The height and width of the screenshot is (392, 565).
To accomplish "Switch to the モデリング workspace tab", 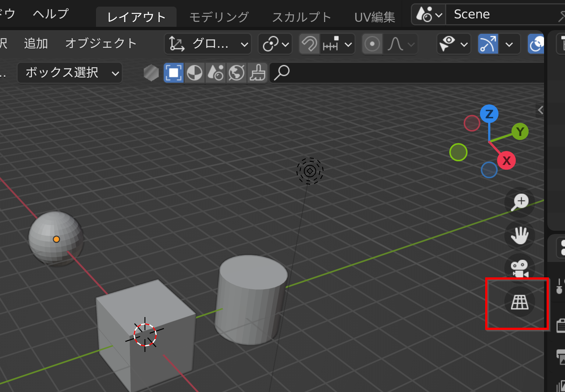I will click(x=219, y=17).
